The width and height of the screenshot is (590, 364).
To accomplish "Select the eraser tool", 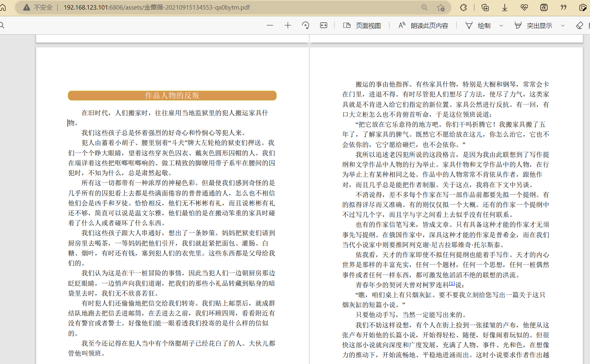I will [x=580, y=25].
